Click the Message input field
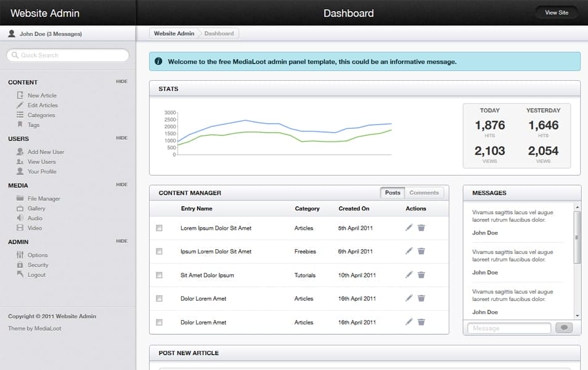This screenshot has width=588, height=370. coord(509,327)
